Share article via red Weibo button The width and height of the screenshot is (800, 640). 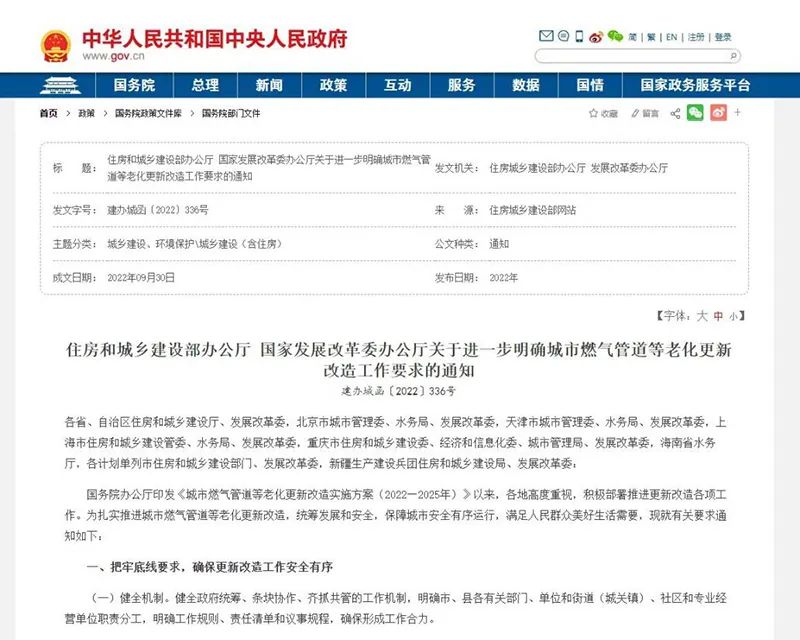718,112
